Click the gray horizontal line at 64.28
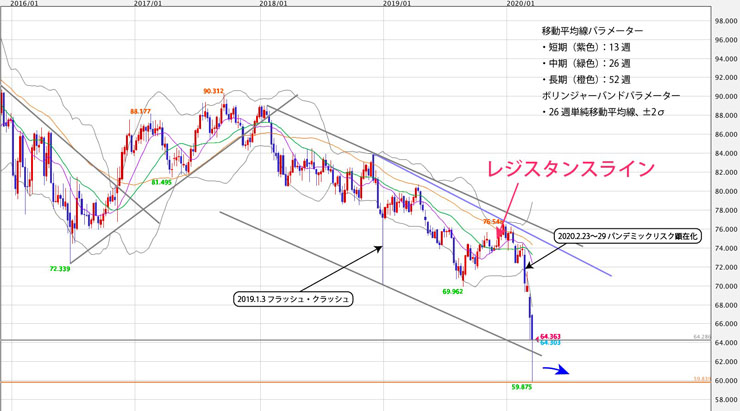 point(355,340)
